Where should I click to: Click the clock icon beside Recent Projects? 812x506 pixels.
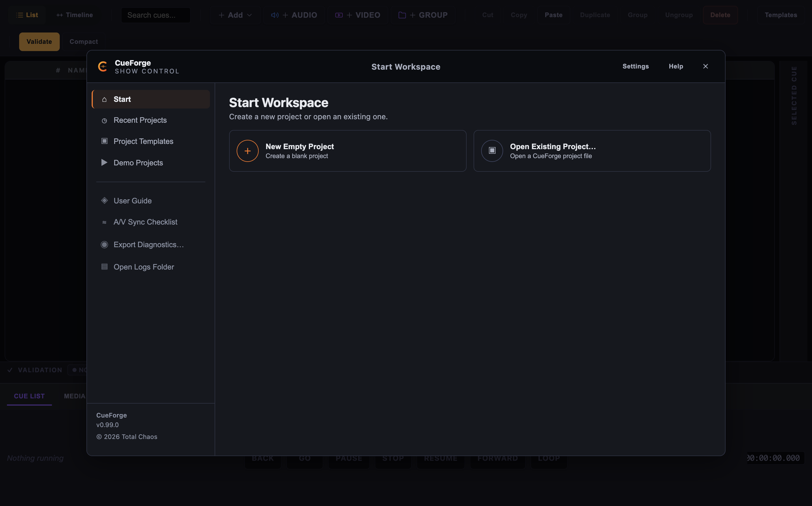(x=104, y=120)
